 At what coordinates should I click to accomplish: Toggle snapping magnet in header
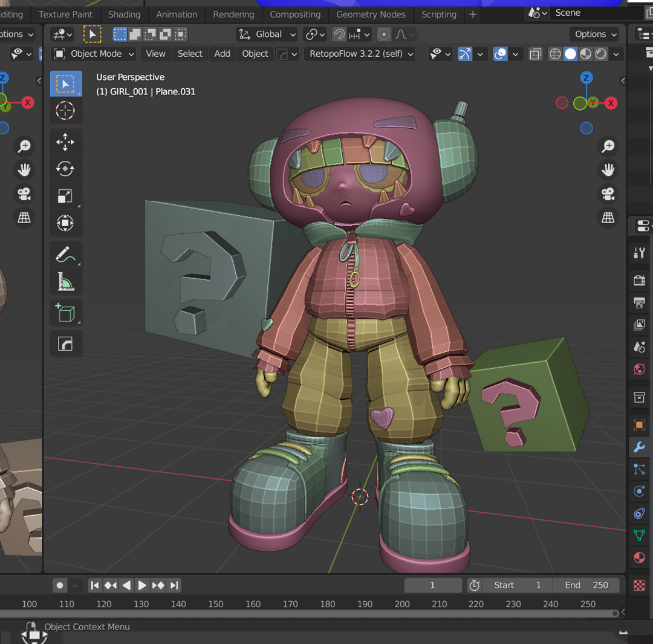coord(339,34)
